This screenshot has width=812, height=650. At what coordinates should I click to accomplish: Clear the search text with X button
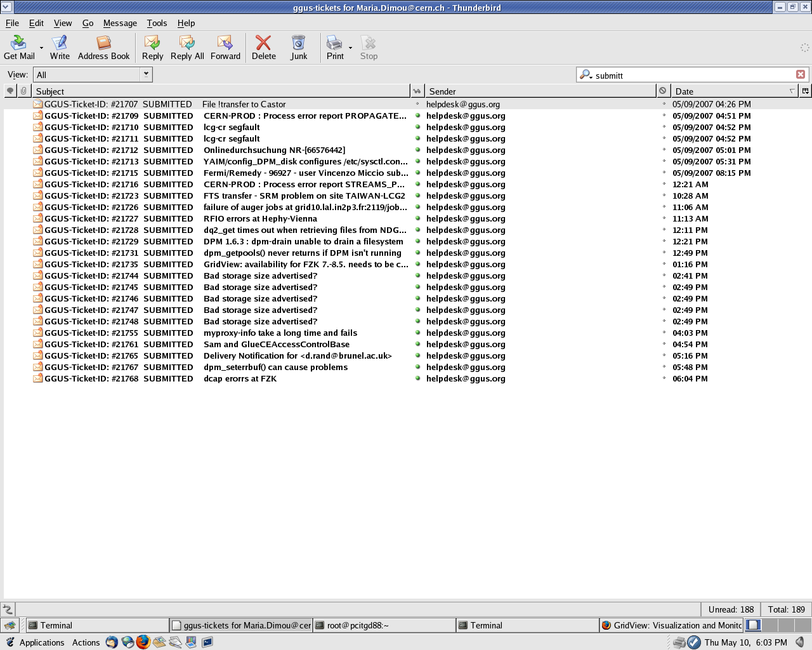(x=801, y=74)
